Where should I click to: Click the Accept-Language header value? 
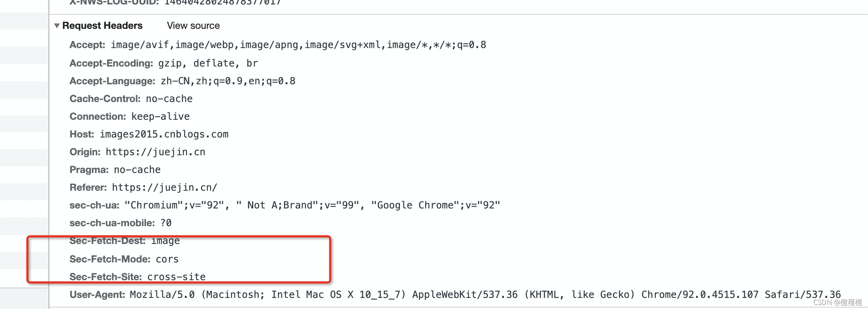click(x=228, y=81)
